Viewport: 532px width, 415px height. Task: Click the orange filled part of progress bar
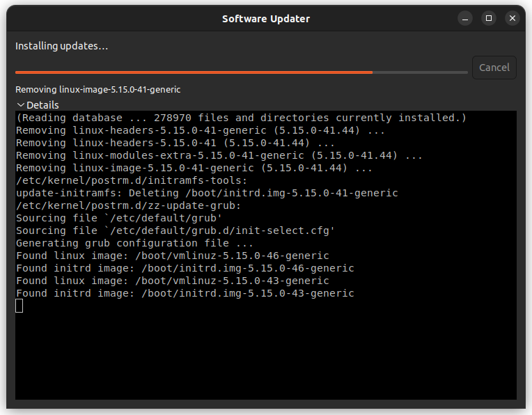pos(194,72)
